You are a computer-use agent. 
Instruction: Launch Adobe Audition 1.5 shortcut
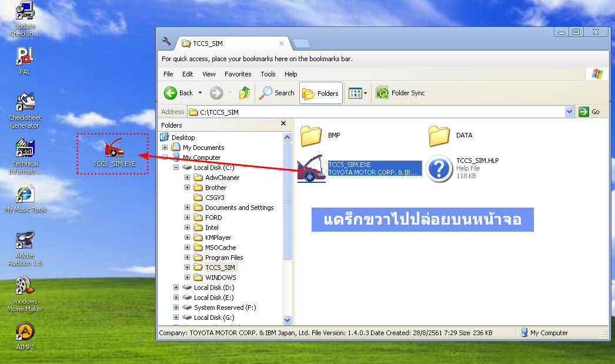(x=25, y=249)
